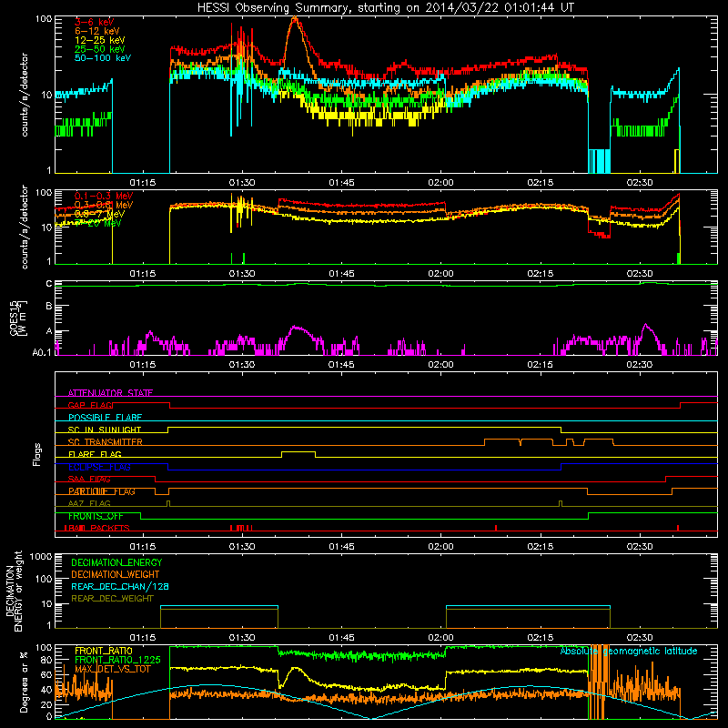Click the Flags axis title
Image resolution: width=728 pixels, height=728 pixels.
(37, 454)
